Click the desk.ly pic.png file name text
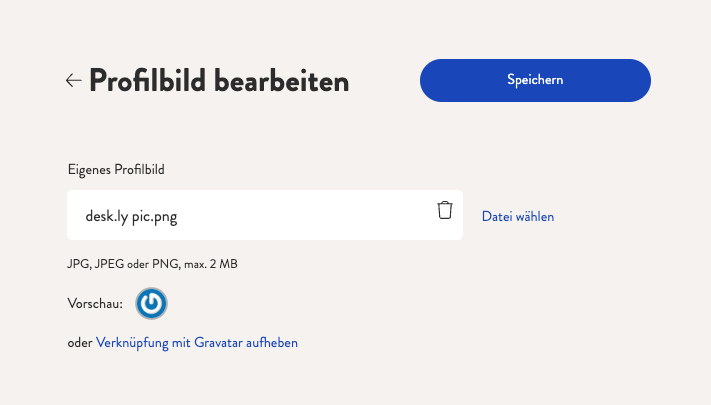This screenshot has height=405, width=711. coord(131,216)
